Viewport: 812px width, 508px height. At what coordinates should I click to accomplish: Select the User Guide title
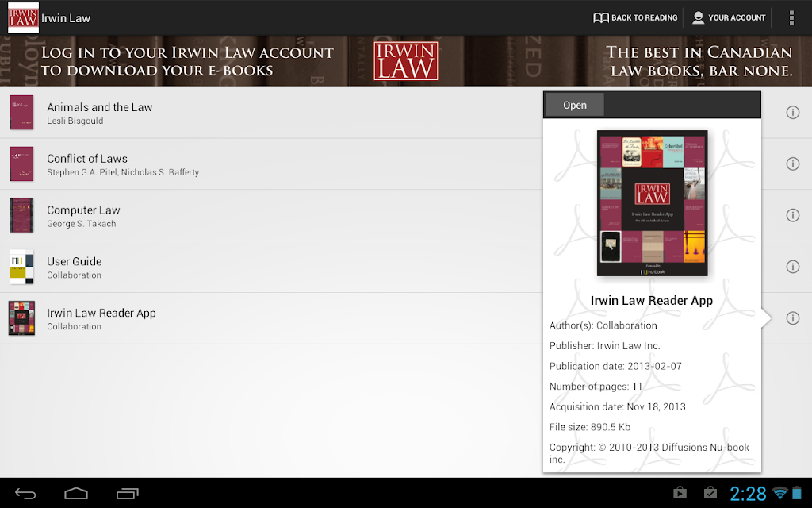pos(74,261)
